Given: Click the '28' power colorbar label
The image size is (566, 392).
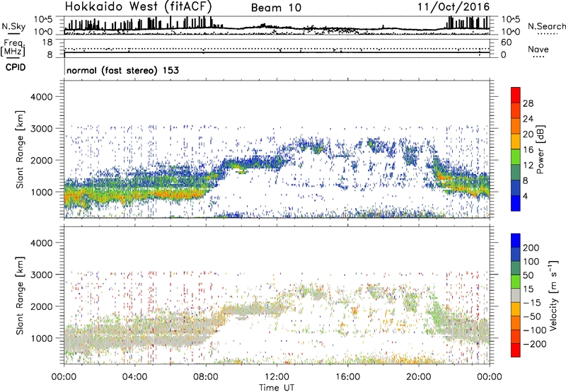Looking at the screenshot, I should pos(528,103).
